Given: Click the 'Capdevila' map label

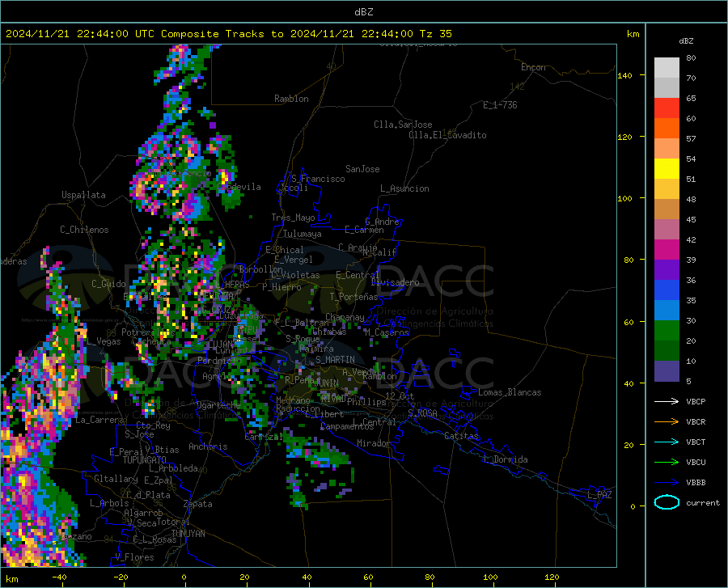Looking at the screenshot, I should pos(239,187).
